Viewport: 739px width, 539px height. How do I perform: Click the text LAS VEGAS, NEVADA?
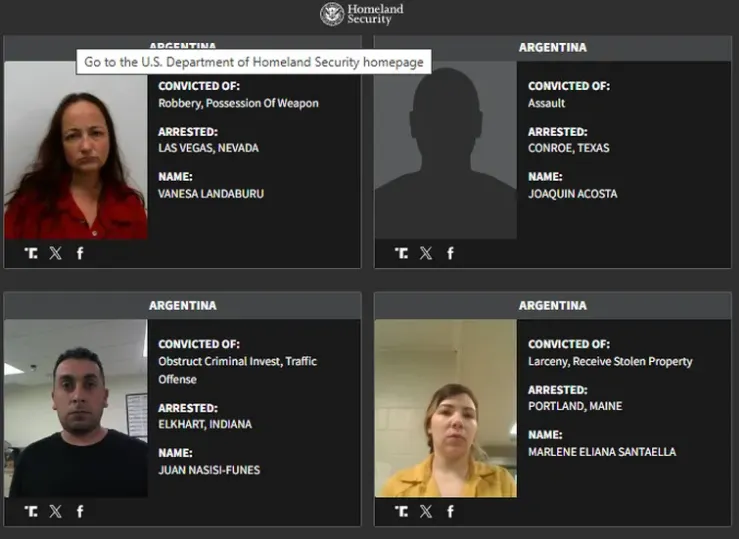208,148
